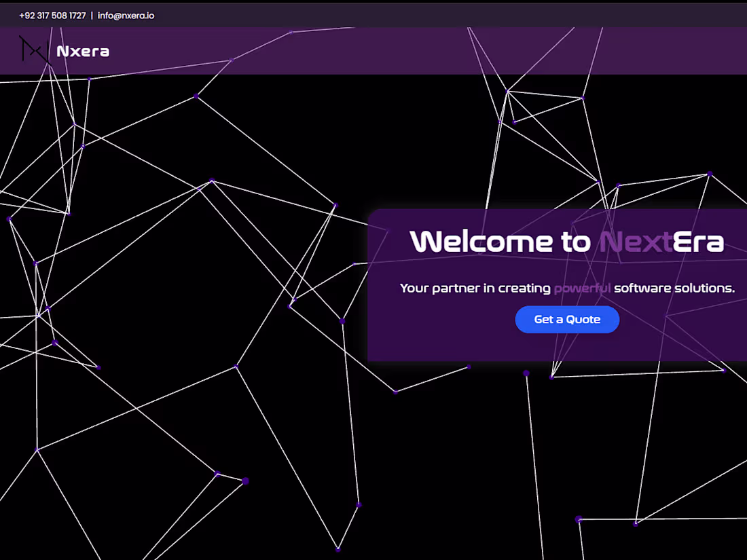Select the purple node in the top-right web

712,173
